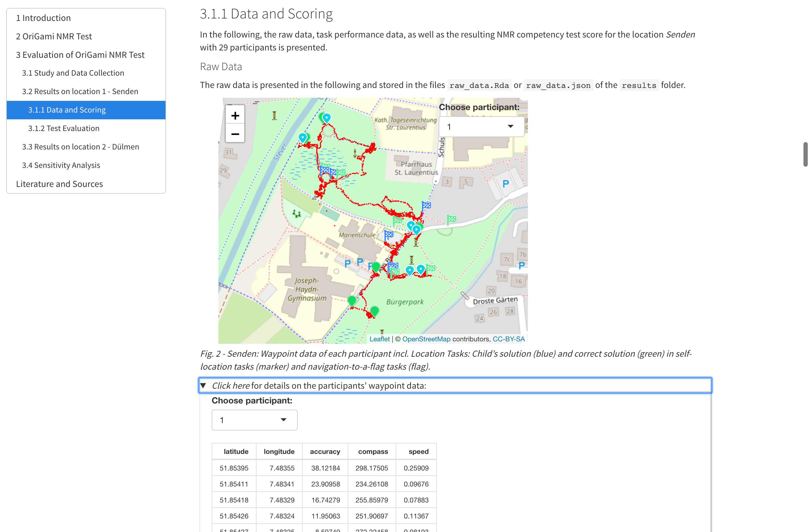Screen dimensions: 809x532
Task: Click the blue flag above the road junction
Action: pyautogui.click(x=426, y=205)
